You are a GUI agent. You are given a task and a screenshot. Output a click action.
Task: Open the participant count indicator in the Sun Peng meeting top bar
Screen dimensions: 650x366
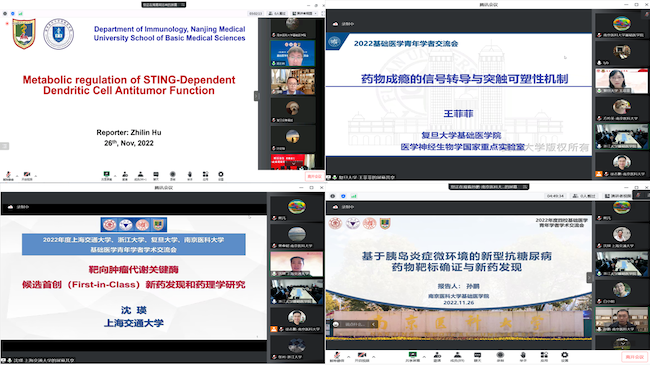585,196
